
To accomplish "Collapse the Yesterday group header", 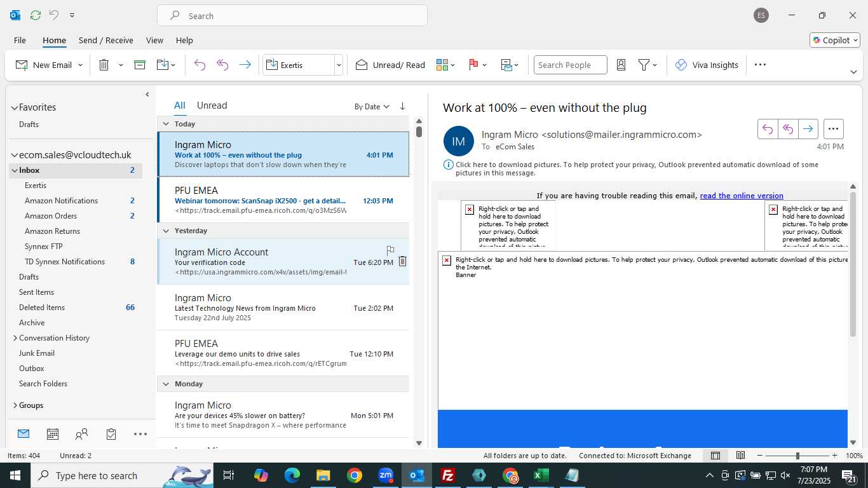I will coord(166,231).
